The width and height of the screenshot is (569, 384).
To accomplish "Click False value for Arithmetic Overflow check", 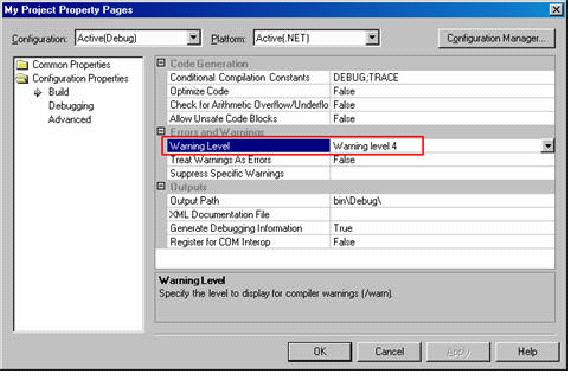I will [x=442, y=105].
